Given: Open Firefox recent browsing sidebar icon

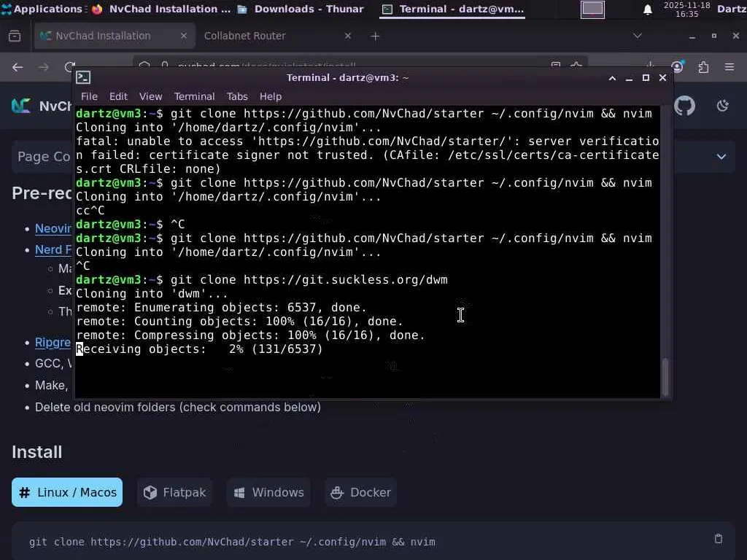Looking at the screenshot, I should (15, 36).
